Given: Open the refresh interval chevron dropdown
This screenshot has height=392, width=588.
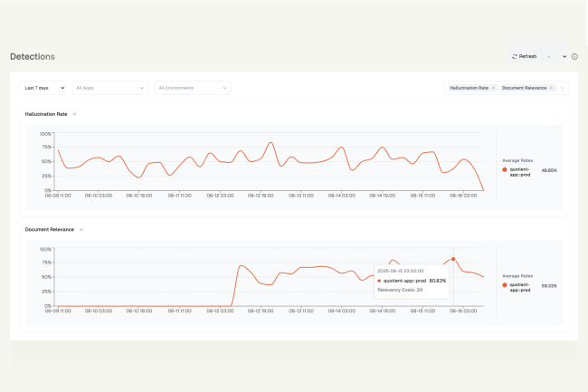Looking at the screenshot, I should click(x=564, y=56).
